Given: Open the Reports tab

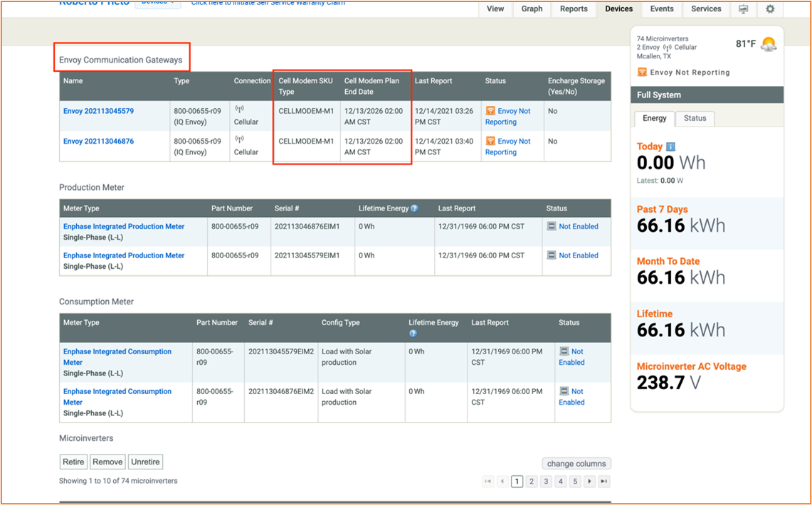Looking at the screenshot, I should (x=574, y=9).
